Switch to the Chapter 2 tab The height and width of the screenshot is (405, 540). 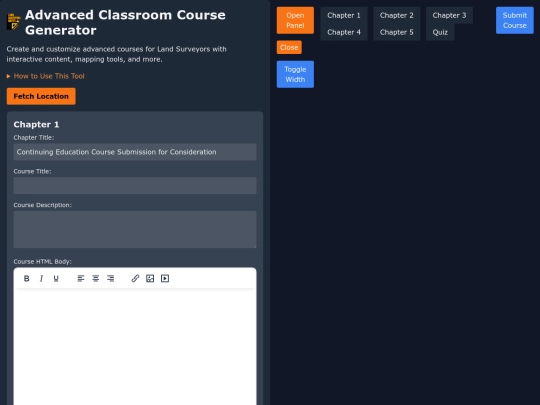point(396,15)
